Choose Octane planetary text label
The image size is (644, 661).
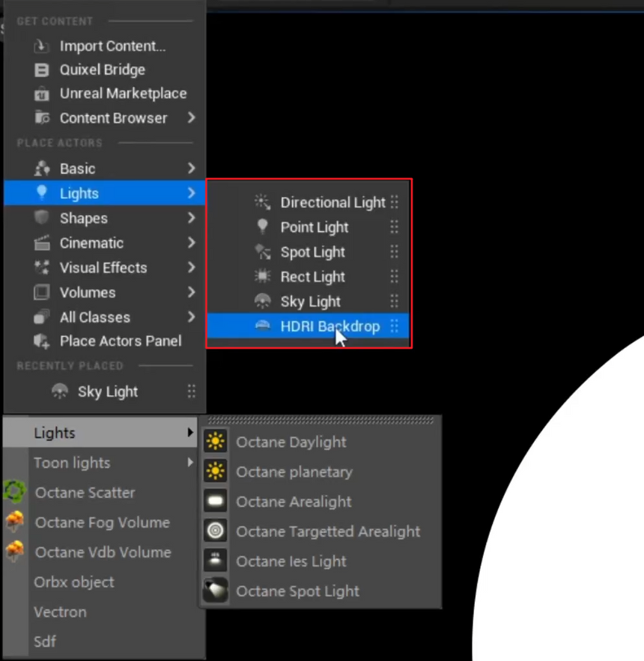click(294, 472)
